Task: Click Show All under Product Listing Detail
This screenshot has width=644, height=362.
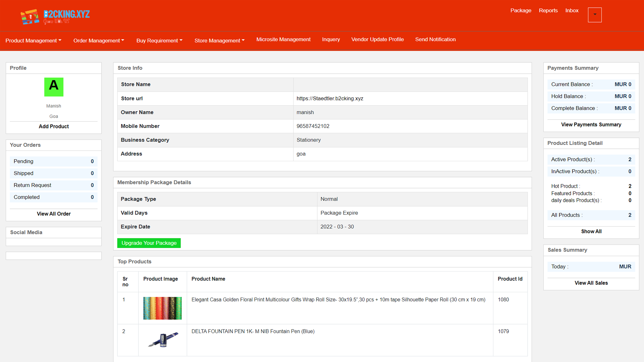Action: tap(591, 231)
